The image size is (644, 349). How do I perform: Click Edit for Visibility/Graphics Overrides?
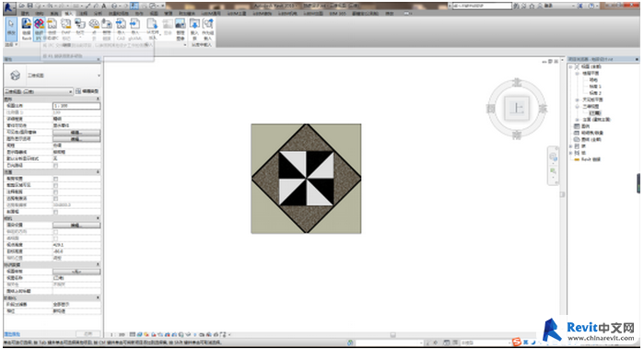coord(76,133)
